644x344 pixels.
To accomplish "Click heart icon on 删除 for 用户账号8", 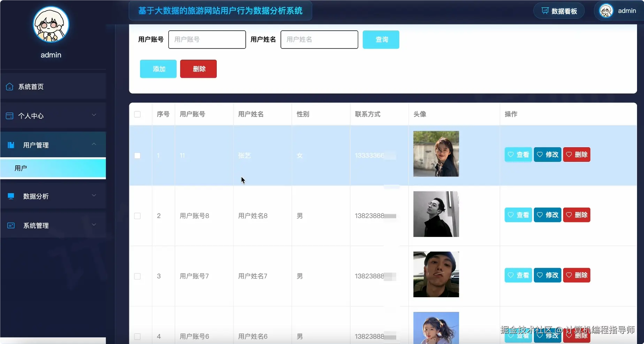I will [x=569, y=215].
